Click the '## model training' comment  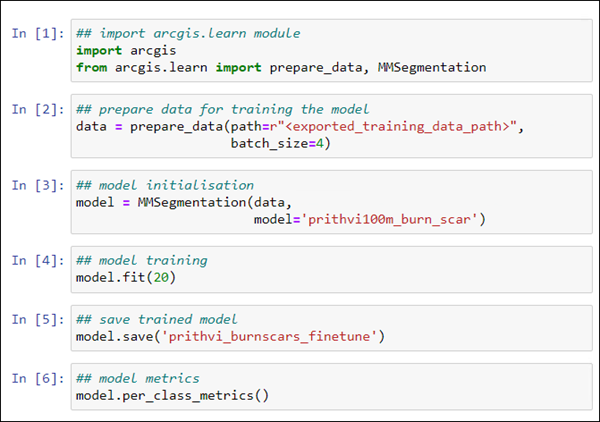142,260
